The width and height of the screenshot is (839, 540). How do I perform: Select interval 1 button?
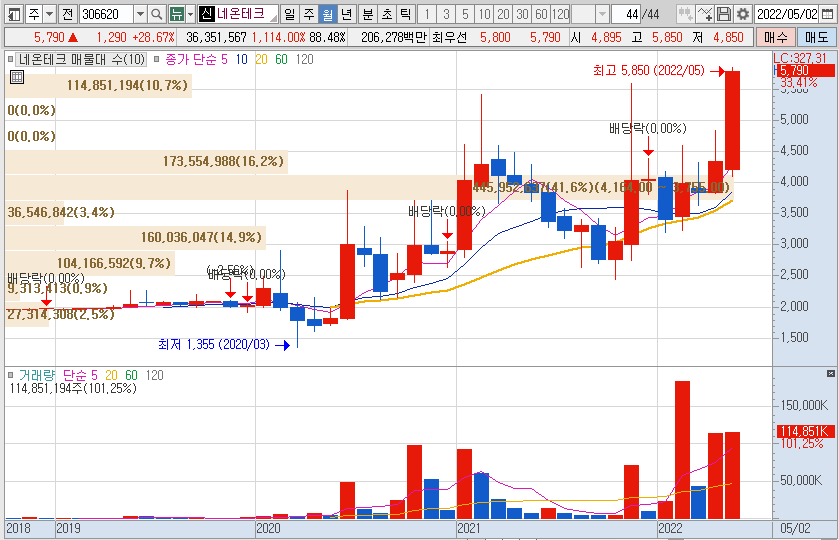(427, 14)
